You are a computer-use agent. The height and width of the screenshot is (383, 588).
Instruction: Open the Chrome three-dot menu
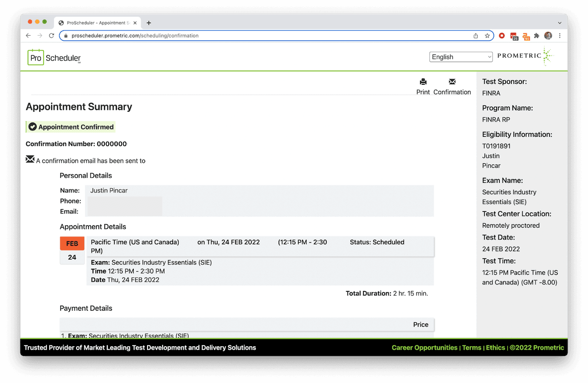(560, 36)
